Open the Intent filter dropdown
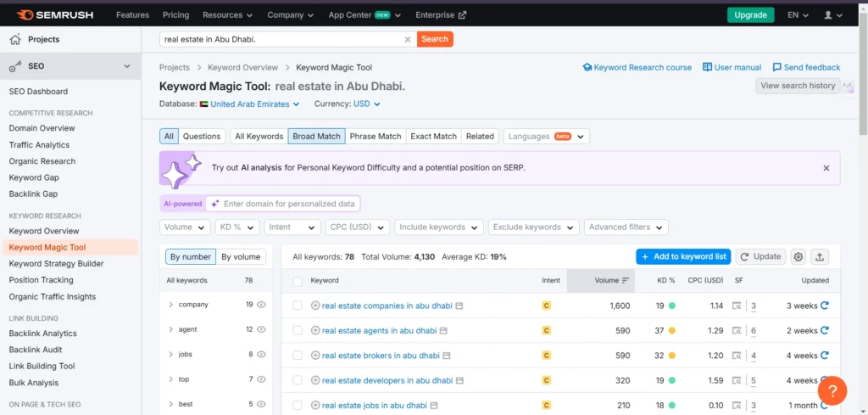Viewport: 868px width, 415px height. point(292,227)
